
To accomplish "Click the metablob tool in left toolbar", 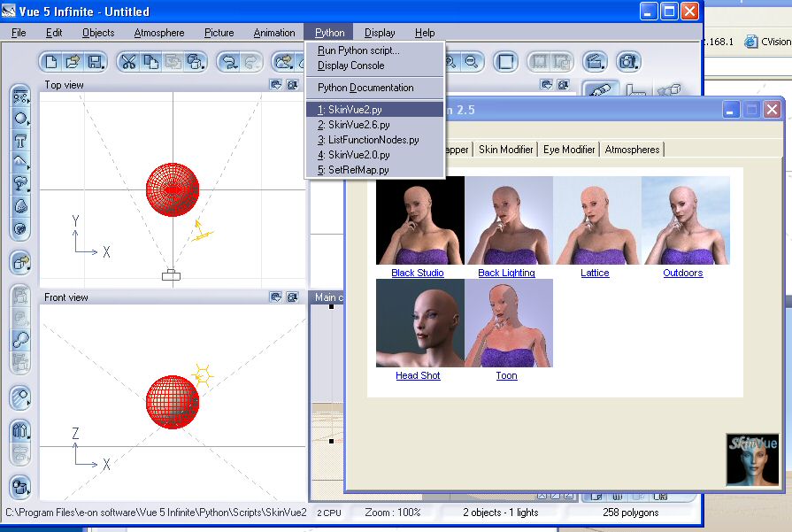I will pos(20,340).
